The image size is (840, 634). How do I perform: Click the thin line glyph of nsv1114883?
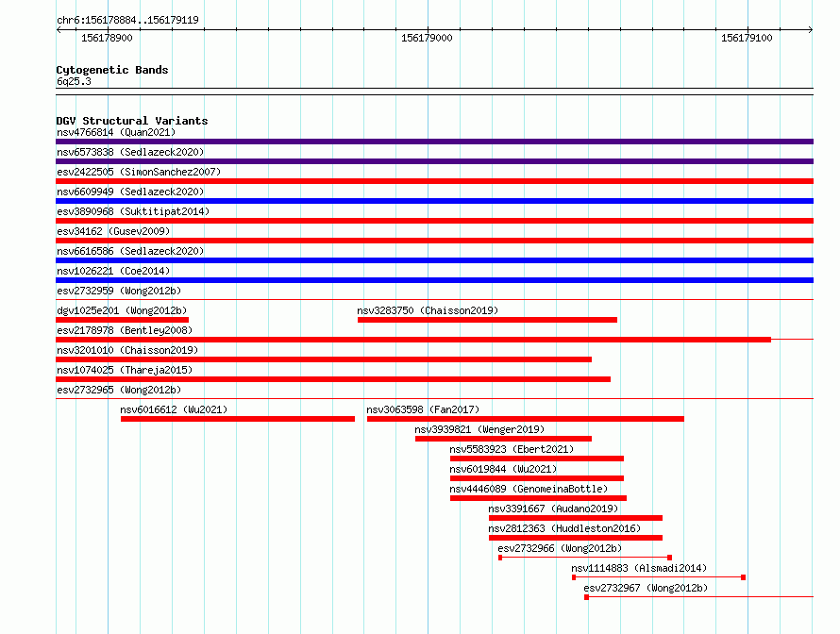pyautogui.click(x=659, y=577)
